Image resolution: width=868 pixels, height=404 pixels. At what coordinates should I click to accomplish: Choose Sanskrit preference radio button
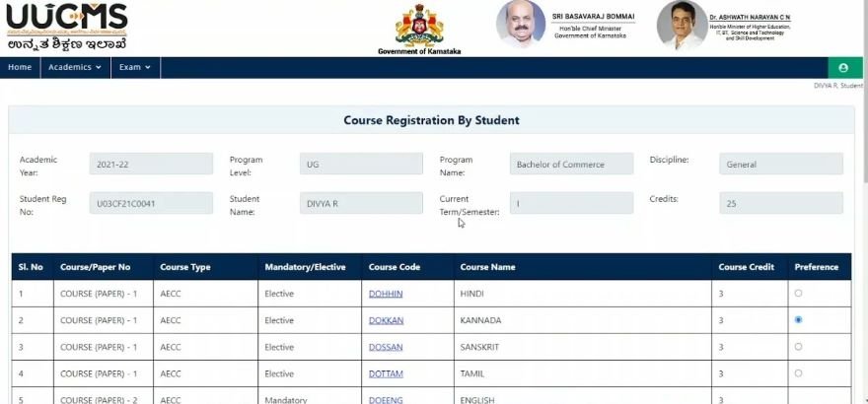click(798, 347)
